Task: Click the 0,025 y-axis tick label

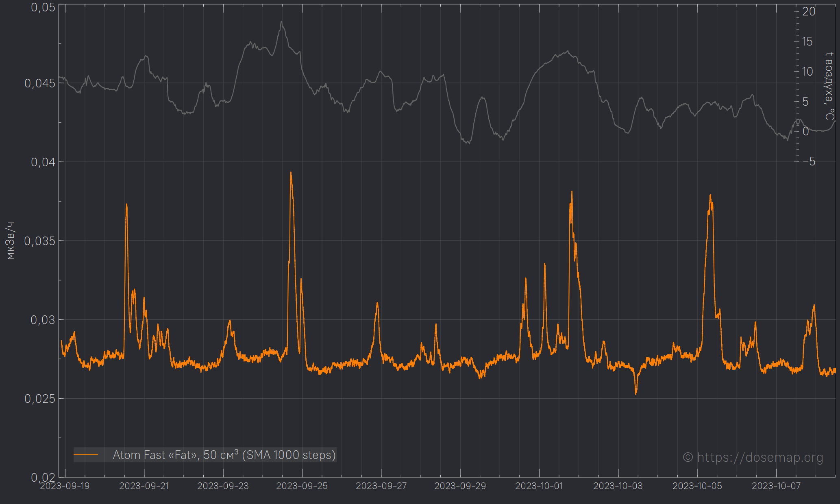Action: [40, 399]
